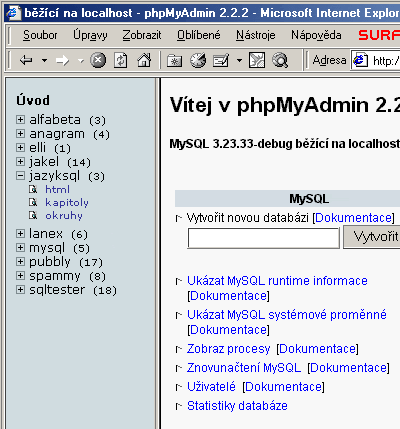Browse the kapitoly table icon
The image size is (400, 429).
point(33,202)
